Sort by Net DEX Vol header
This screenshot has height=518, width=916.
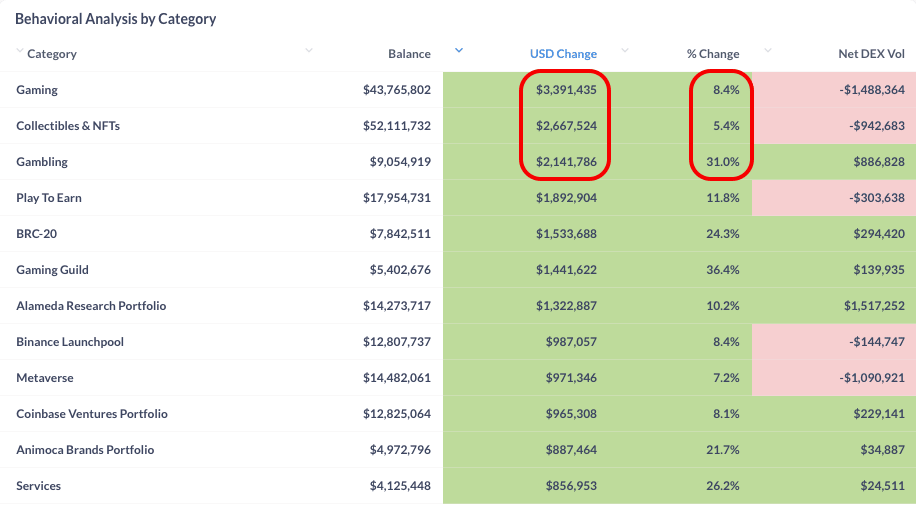pos(871,54)
